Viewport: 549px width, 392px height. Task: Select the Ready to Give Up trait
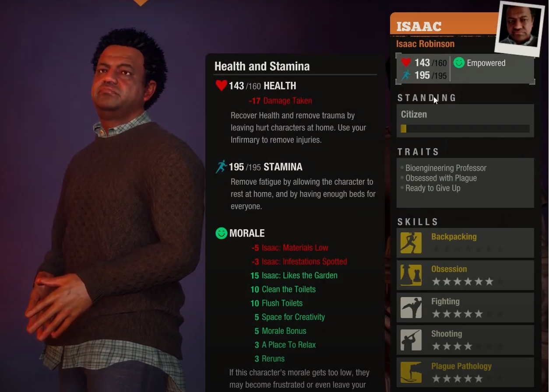tap(433, 188)
